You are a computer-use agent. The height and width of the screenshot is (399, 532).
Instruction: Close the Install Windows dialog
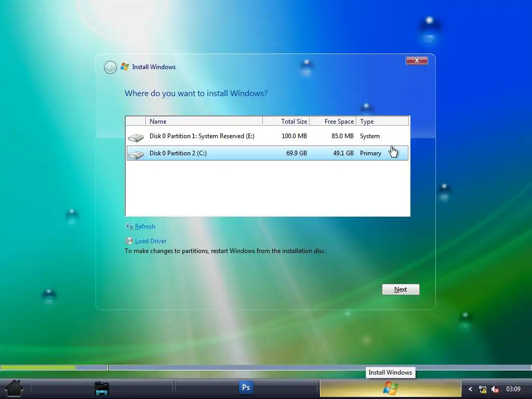click(417, 60)
